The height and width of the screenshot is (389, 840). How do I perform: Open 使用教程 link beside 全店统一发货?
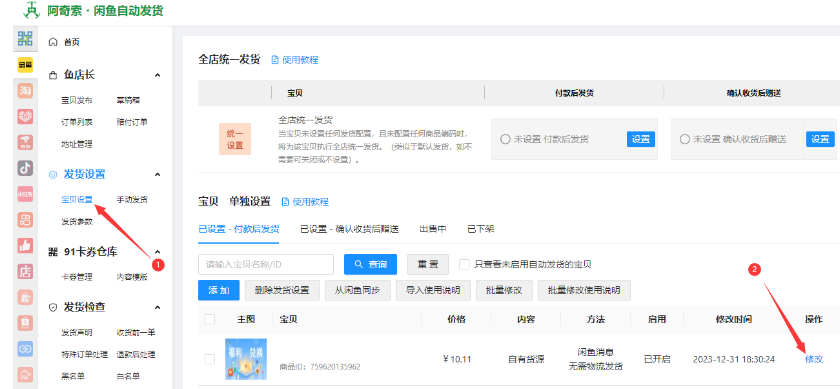(295, 60)
